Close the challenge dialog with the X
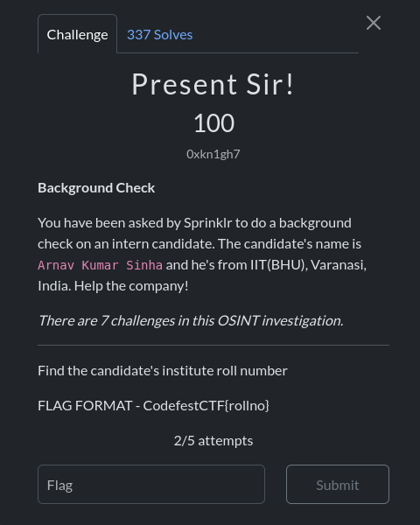420x525 pixels. tap(374, 23)
